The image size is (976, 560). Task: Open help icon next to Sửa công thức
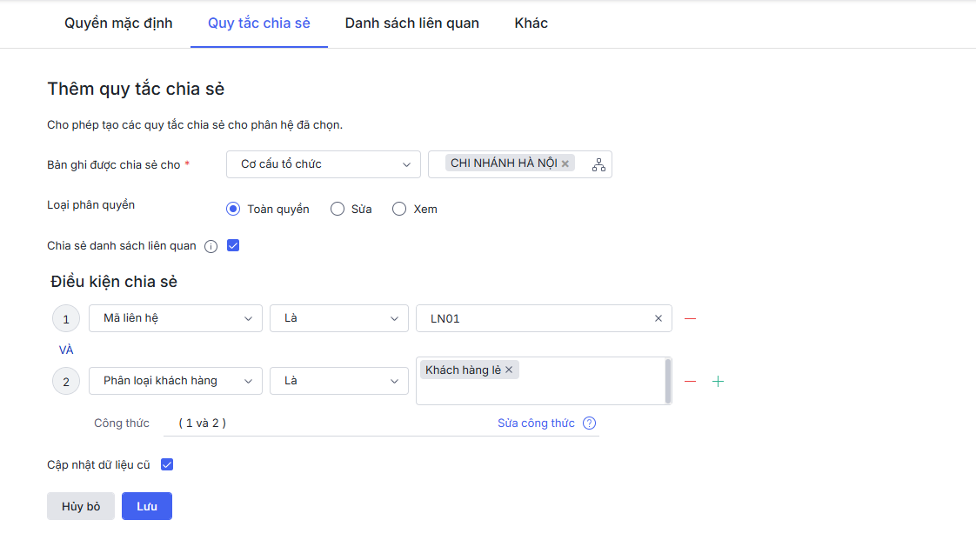pyautogui.click(x=589, y=423)
